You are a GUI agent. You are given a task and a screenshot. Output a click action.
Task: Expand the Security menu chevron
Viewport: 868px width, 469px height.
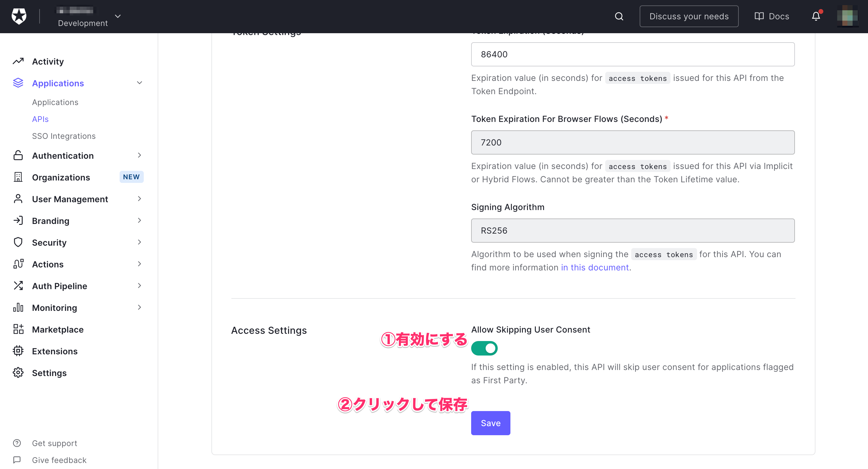pyautogui.click(x=140, y=242)
